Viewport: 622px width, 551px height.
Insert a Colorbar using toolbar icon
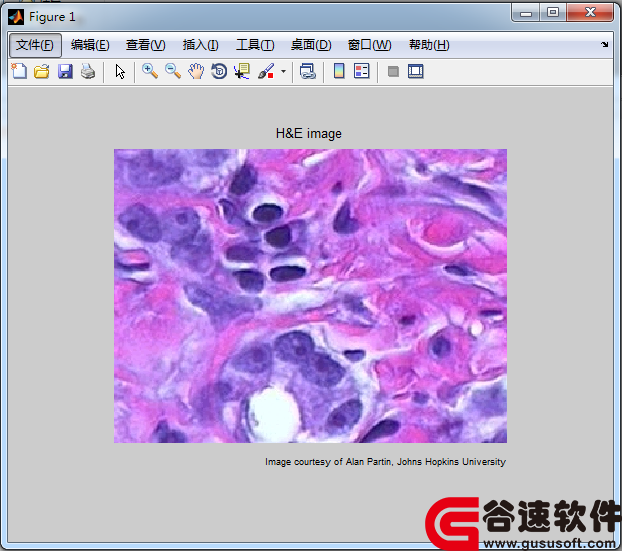pyautogui.click(x=339, y=71)
